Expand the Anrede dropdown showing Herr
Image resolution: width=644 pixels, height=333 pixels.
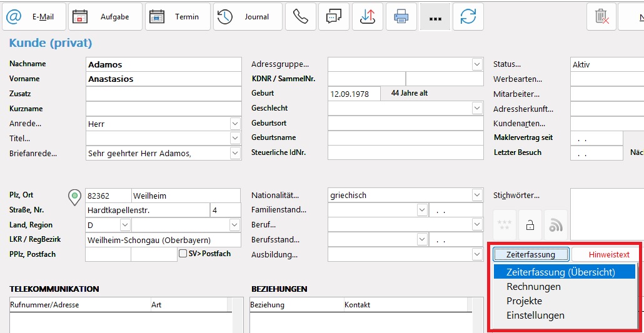pyautogui.click(x=235, y=124)
